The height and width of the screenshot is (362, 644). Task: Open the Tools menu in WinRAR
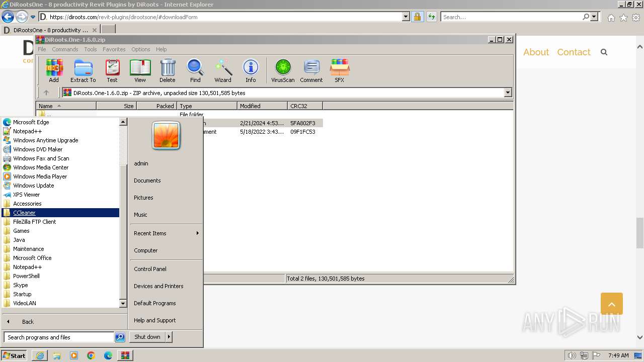[x=91, y=49]
